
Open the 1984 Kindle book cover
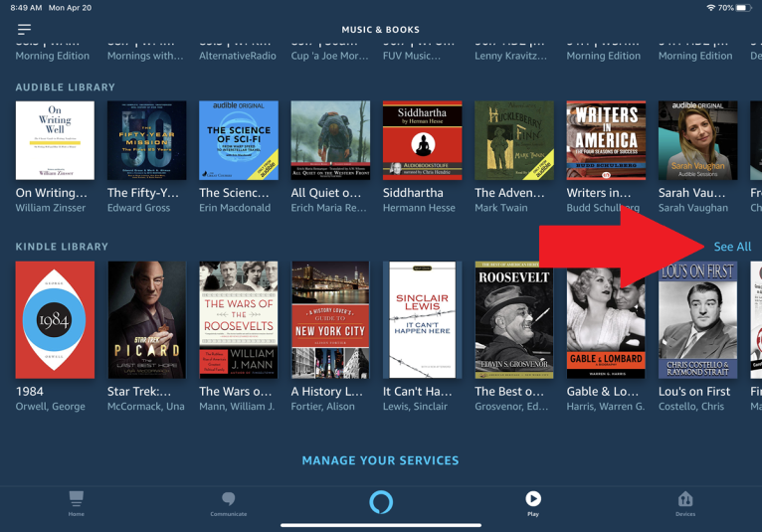coord(55,320)
